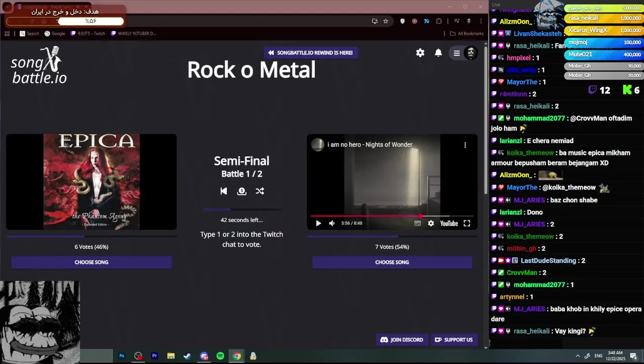Click username artynnel in chat

click(512, 297)
